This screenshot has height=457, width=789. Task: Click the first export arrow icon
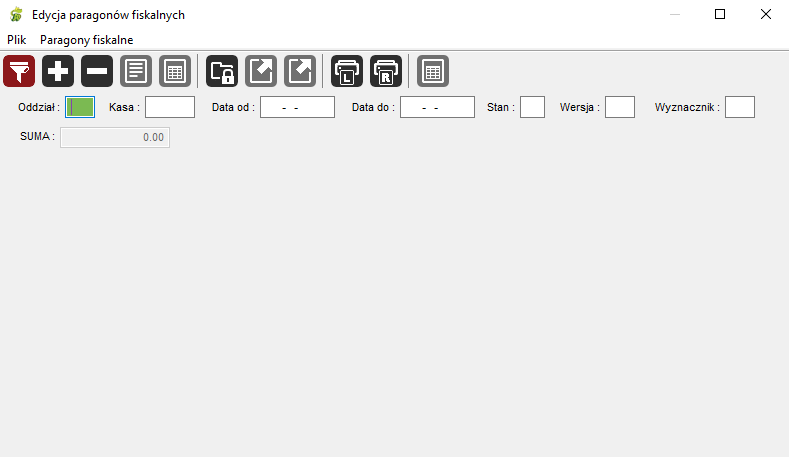261,71
